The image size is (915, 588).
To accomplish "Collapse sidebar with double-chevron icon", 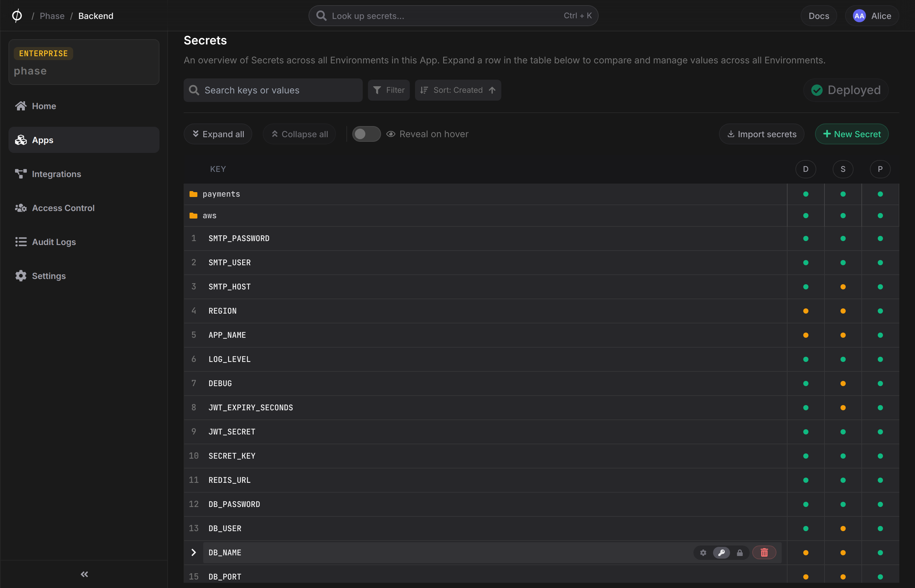I will [84, 574].
